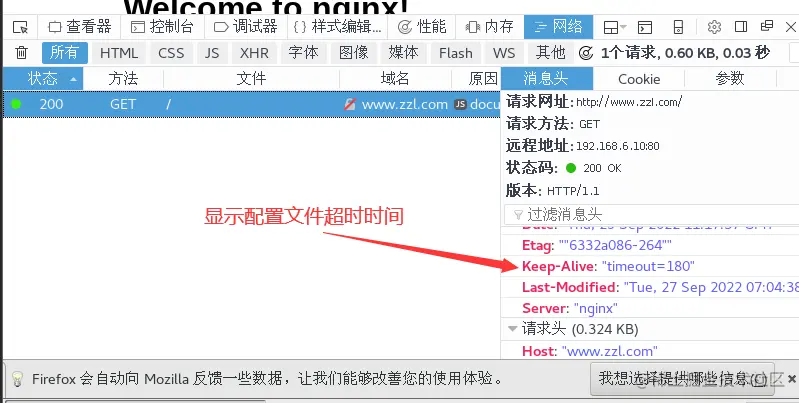Click the Host www.zzl.com header row
Viewport: 799px width, 403px height.
point(650,351)
